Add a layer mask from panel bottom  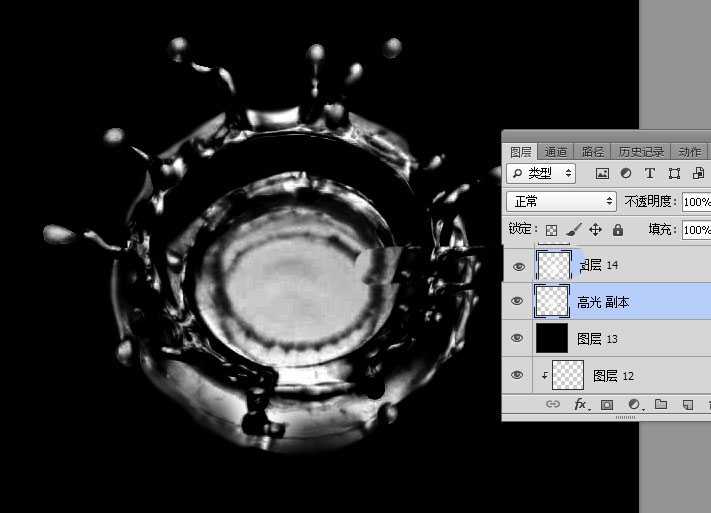606,405
